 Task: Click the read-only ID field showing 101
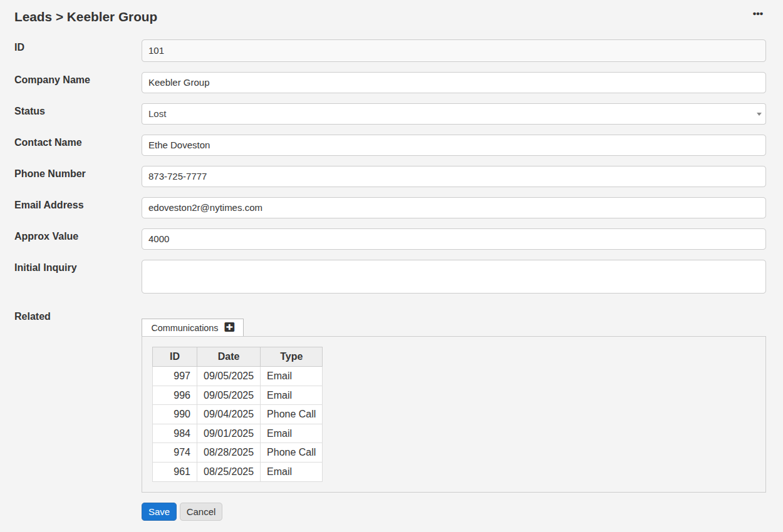pos(453,51)
